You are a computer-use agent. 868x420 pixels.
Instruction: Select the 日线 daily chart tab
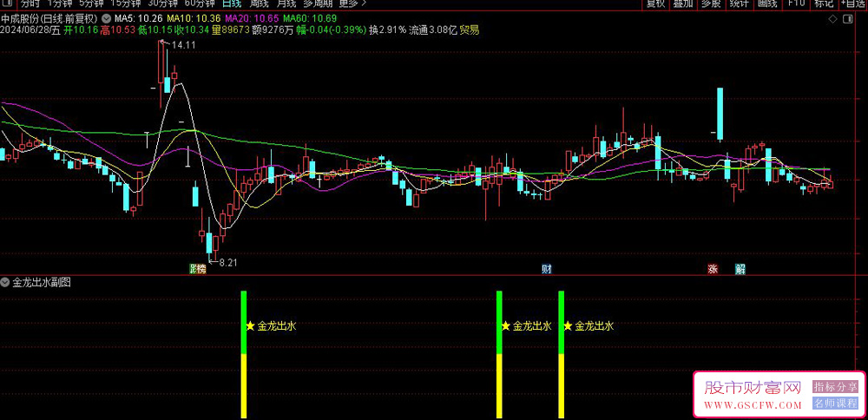232,3
